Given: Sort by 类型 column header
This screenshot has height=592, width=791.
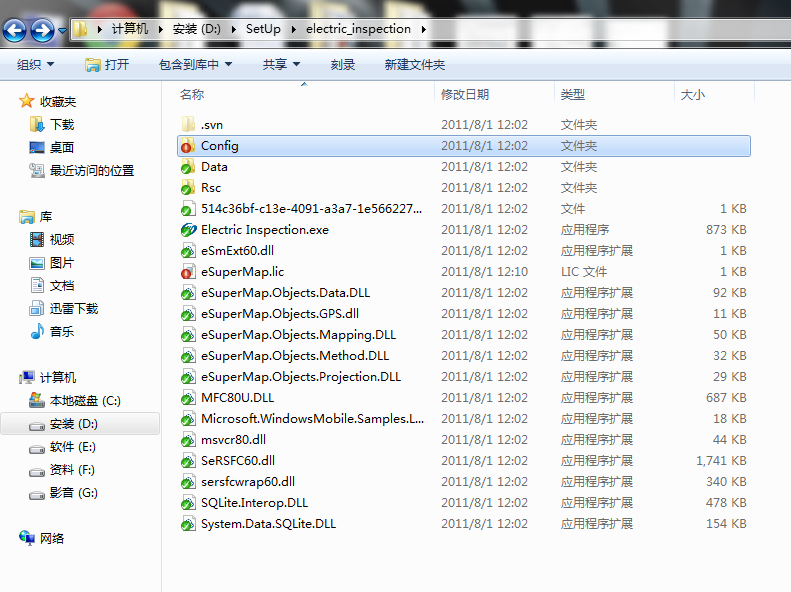Looking at the screenshot, I should tap(573, 94).
